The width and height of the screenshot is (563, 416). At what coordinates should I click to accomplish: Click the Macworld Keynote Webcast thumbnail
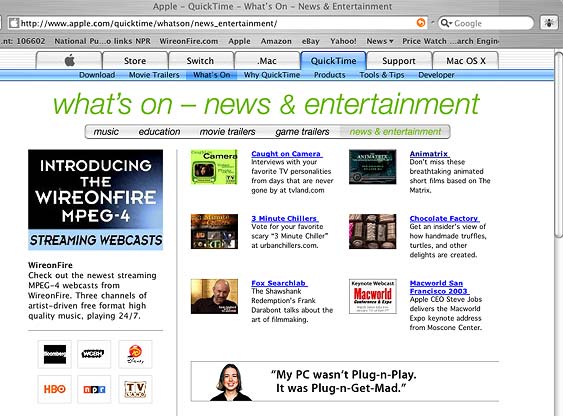pyautogui.click(x=373, y=296)
